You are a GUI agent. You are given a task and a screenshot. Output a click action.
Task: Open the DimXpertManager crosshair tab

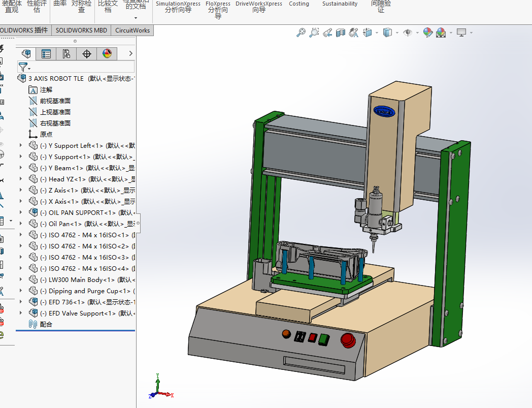87,53
